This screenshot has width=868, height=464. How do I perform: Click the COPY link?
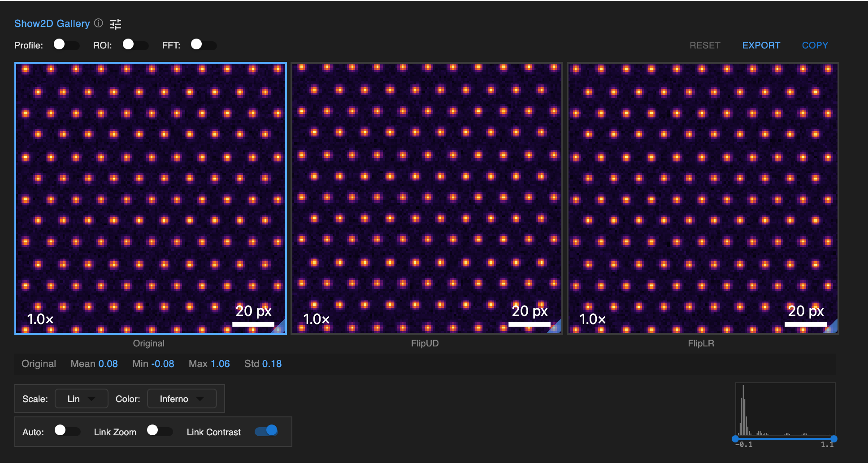(x=815, y=45)
